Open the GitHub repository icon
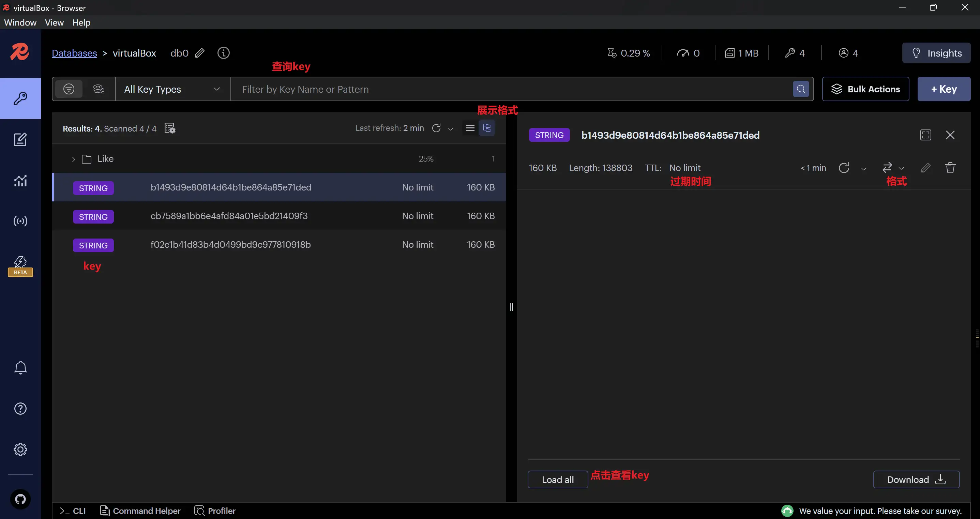This screenshot has width=980, height=519. [20, 499]
